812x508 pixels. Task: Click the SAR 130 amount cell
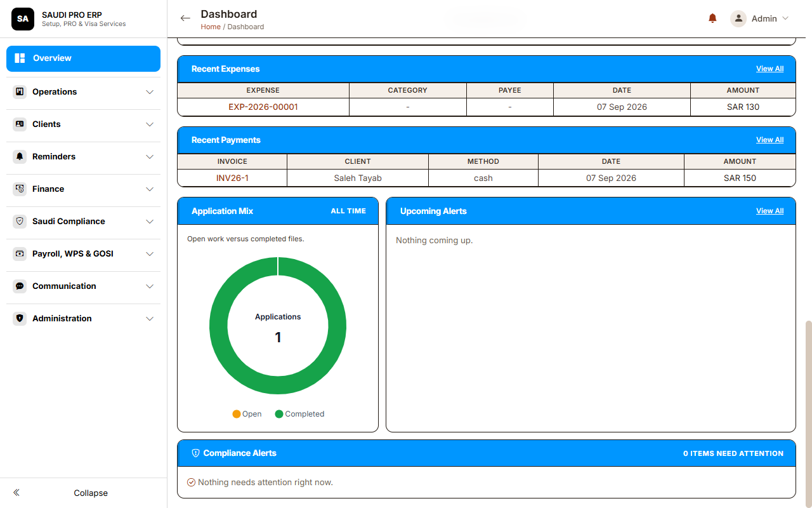(x=743, y=107)
